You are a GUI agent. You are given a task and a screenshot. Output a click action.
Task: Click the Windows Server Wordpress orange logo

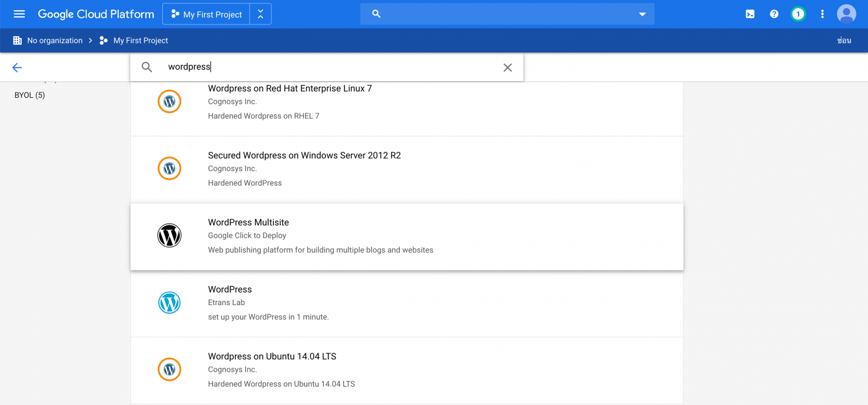[169, 168]
